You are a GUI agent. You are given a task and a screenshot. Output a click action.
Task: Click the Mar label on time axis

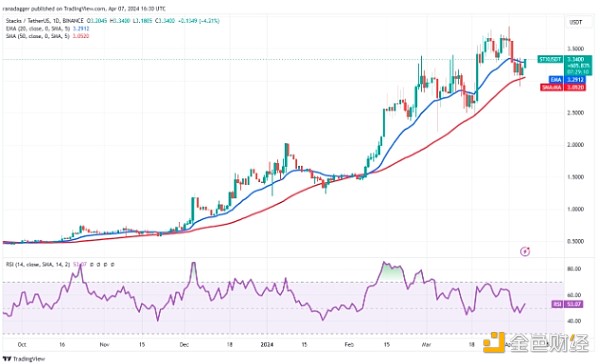426,344
